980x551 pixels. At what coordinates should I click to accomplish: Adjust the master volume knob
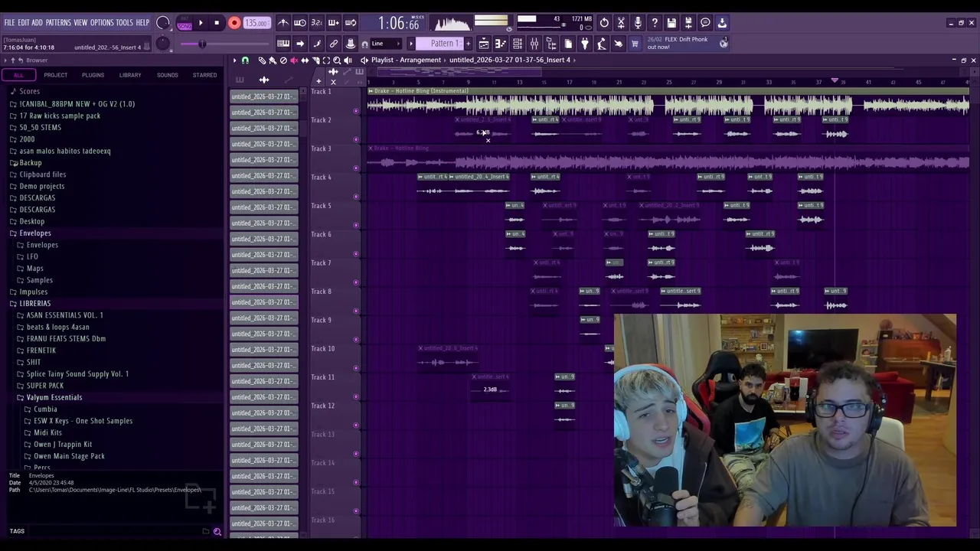coord(163,23)
